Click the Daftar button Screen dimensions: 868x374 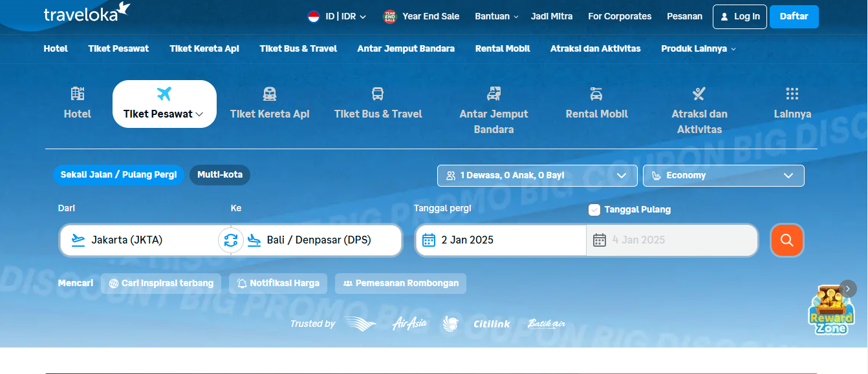click(794, 17)
